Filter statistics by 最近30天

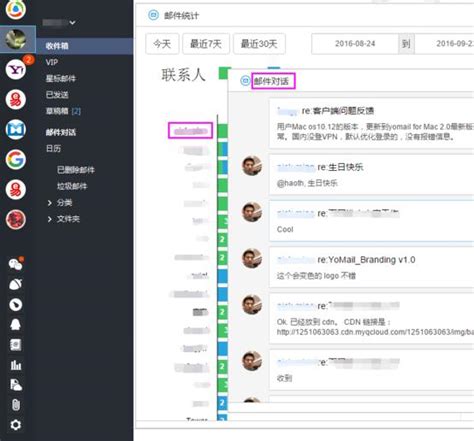259,44
